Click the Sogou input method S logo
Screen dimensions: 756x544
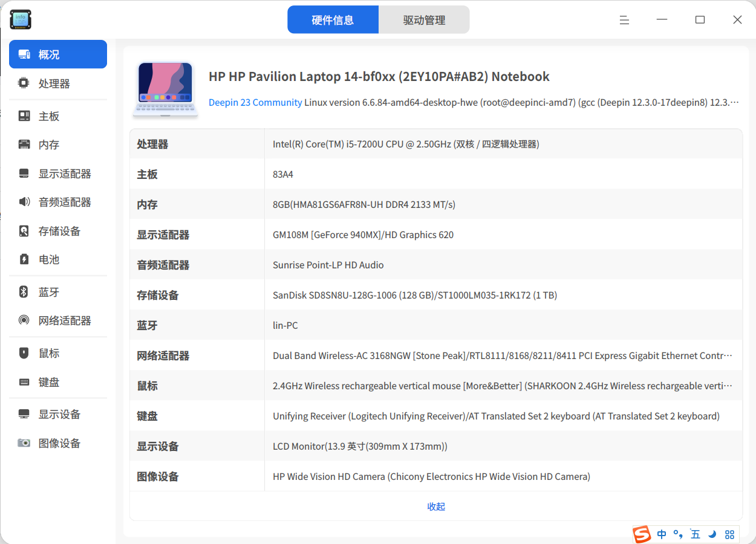pyautogui.click(x=642, y=534)
